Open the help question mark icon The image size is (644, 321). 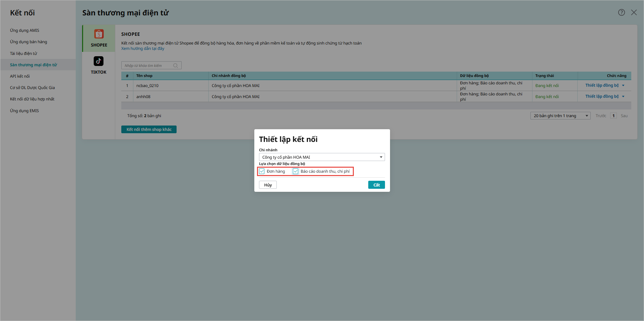622,12
